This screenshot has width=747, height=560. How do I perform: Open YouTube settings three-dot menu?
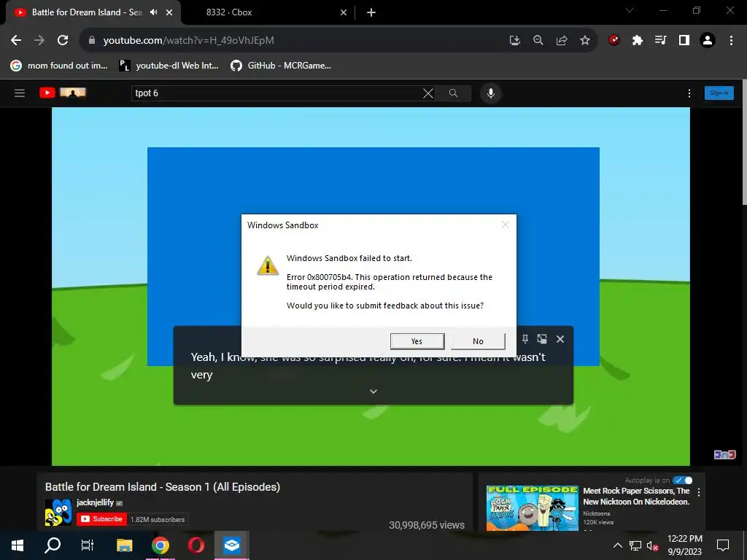click(689, 93)
